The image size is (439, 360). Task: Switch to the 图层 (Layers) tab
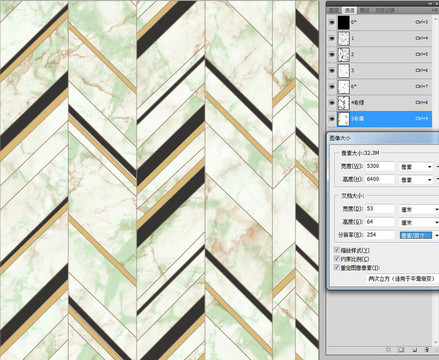[334, 10]
